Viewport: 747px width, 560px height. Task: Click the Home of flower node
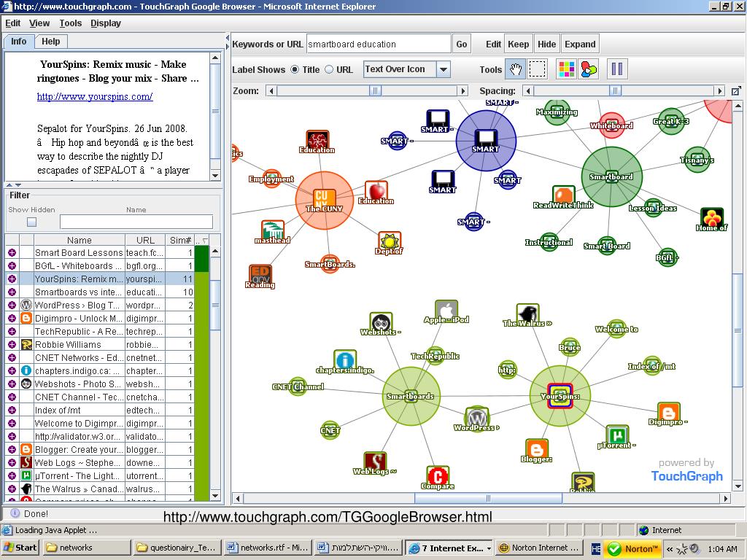coord(712,218)
